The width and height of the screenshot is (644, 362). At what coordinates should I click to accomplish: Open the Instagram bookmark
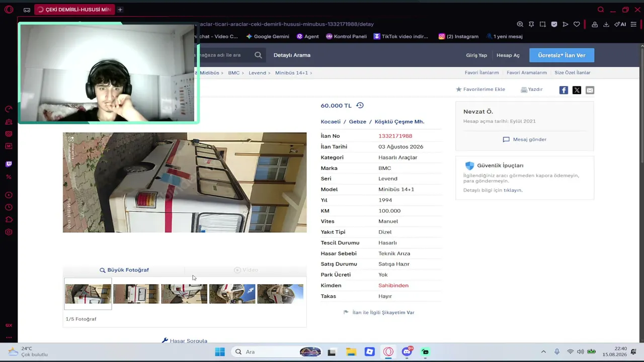[x=458, y=36]
